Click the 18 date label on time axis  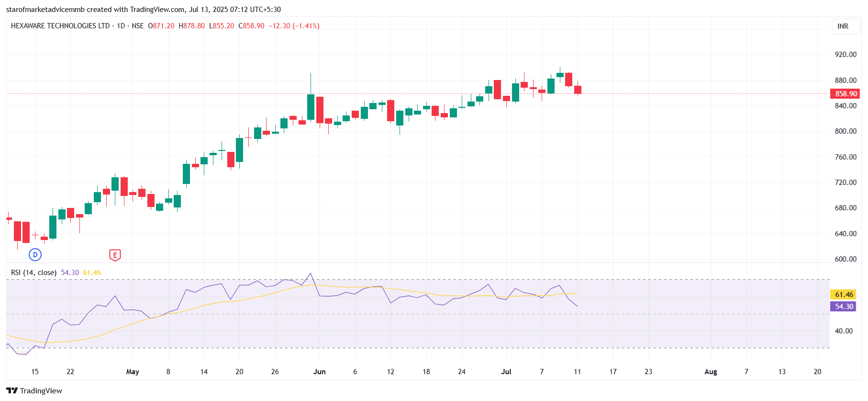[x=426, y=372]
